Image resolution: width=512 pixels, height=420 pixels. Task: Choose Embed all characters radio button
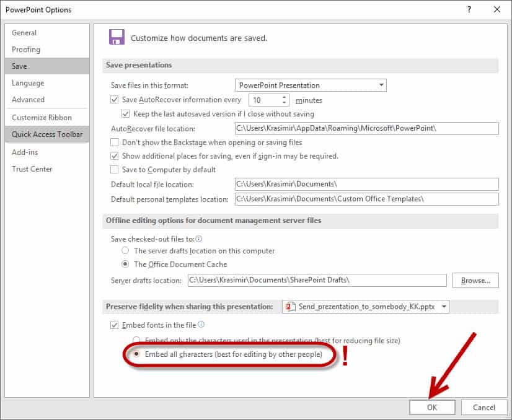(x=136, y=354)
